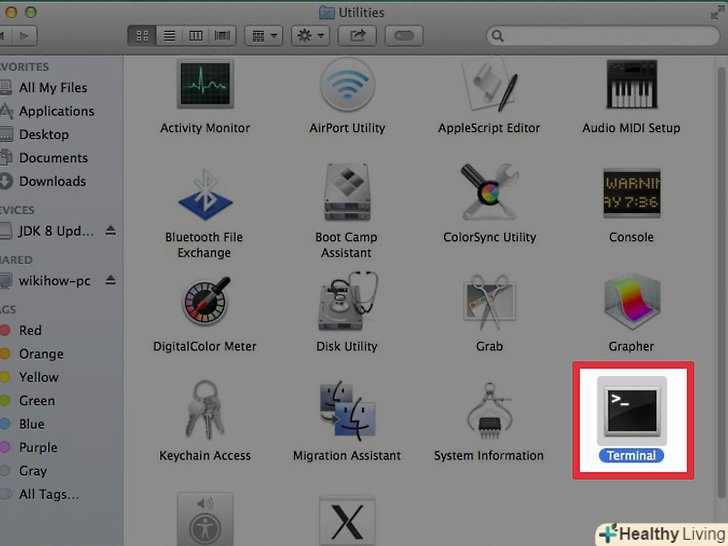Click the Activity Monitor name label

(205, 128)
